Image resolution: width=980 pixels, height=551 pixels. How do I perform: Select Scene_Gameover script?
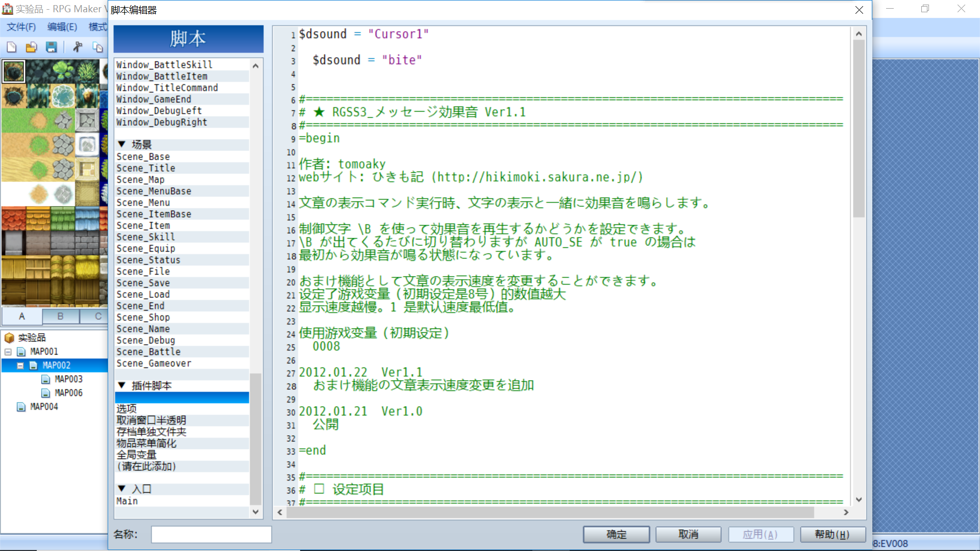(182, 363)
